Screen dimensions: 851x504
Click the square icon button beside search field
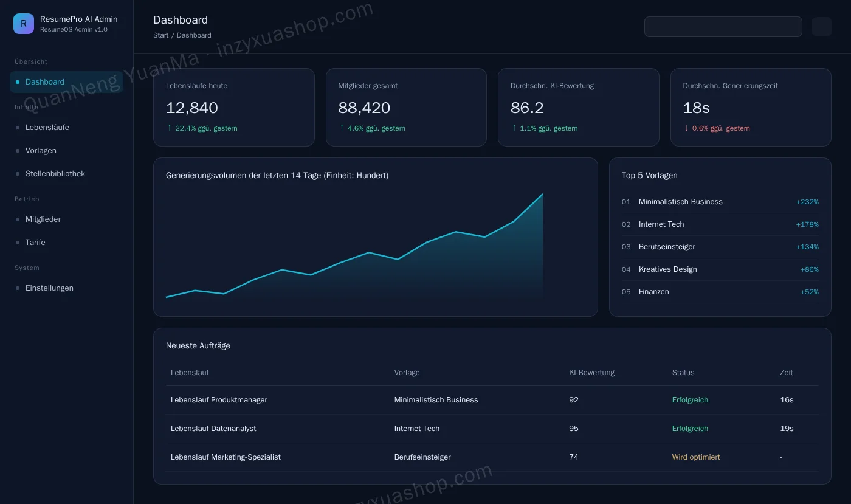coord(821,27)
